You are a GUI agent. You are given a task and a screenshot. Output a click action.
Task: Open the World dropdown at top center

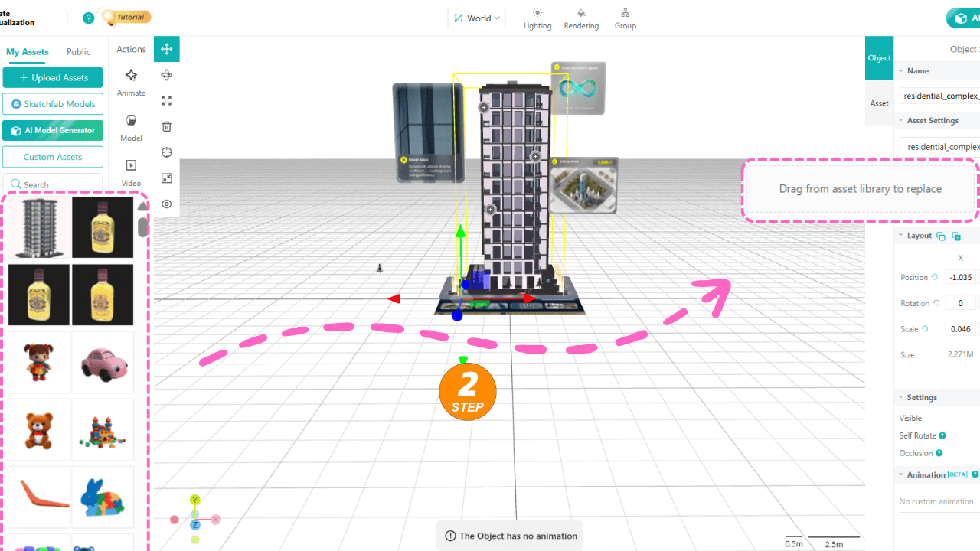476,18
